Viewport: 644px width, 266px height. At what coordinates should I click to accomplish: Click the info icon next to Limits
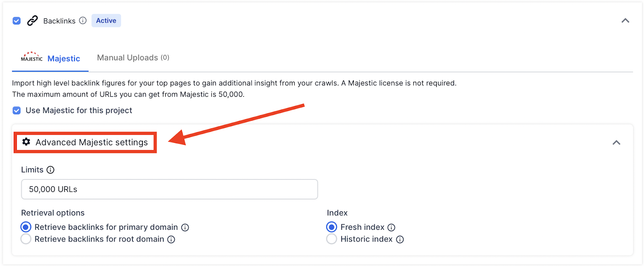[50, 170]
